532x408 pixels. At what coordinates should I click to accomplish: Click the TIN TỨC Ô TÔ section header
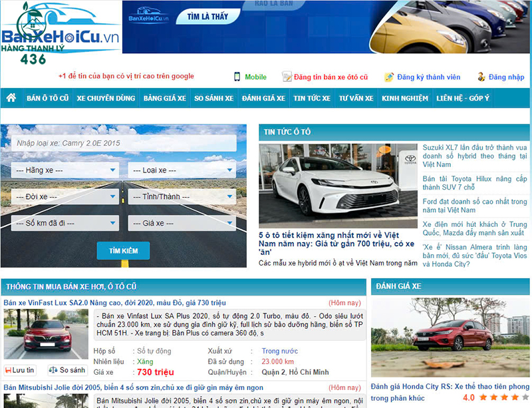[394, 132]
